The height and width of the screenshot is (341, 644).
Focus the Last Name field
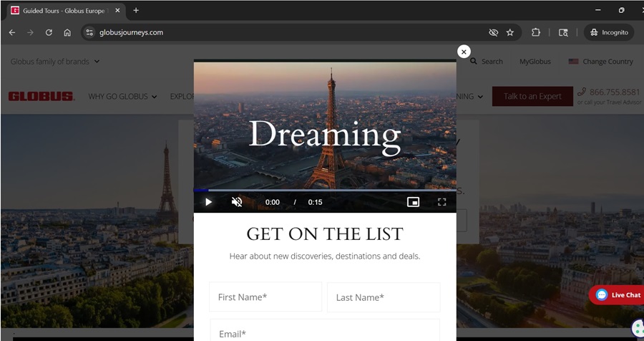point(384,297)
